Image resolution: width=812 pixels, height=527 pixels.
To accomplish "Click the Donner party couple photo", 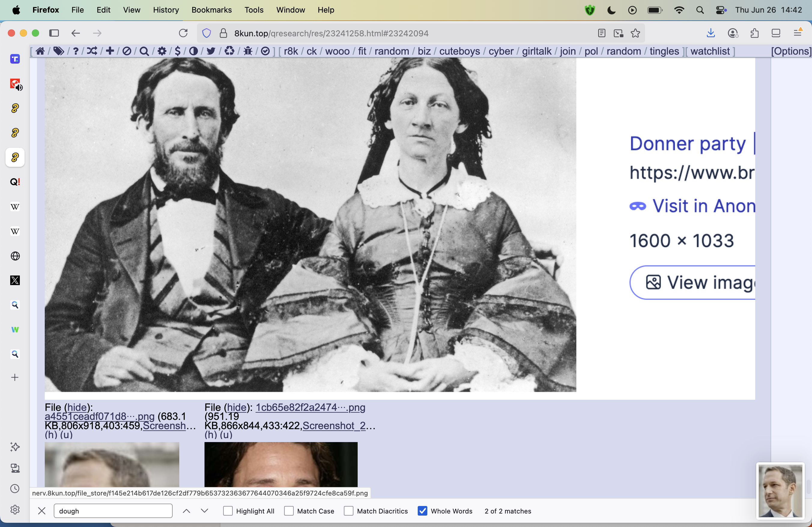I will [311, 225].
